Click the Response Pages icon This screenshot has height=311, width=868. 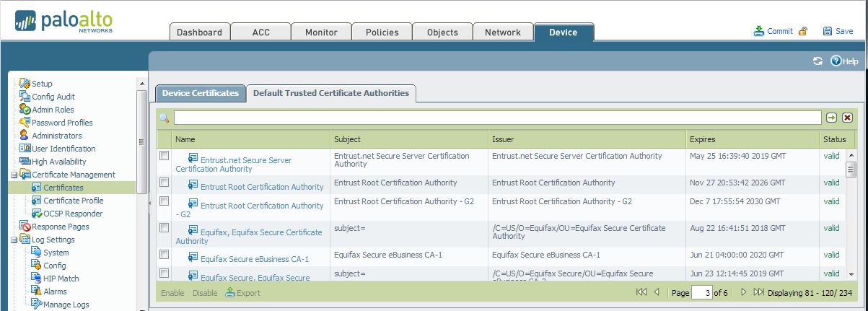coord(25,227)
